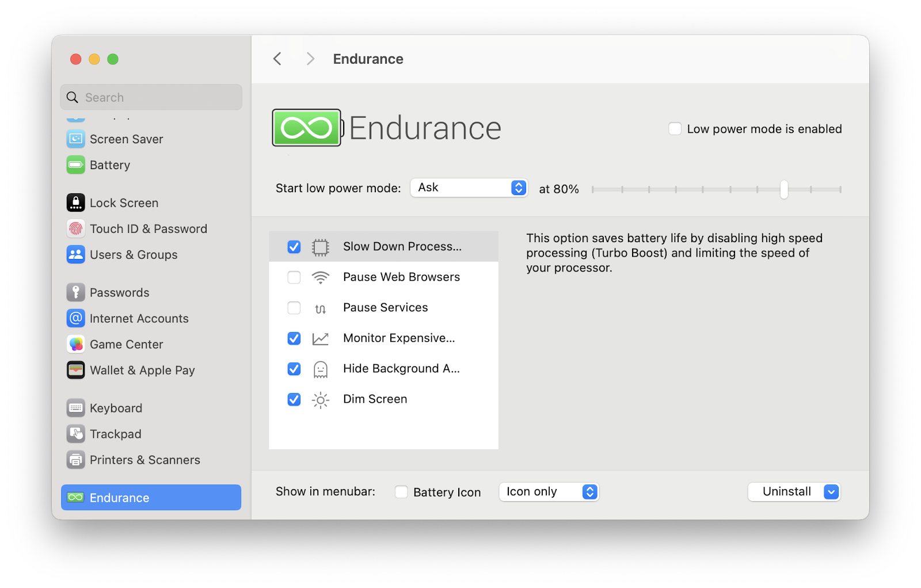Open the Uninstall dropdown arrow
The image size is (921, 588).
pos(831,492)
